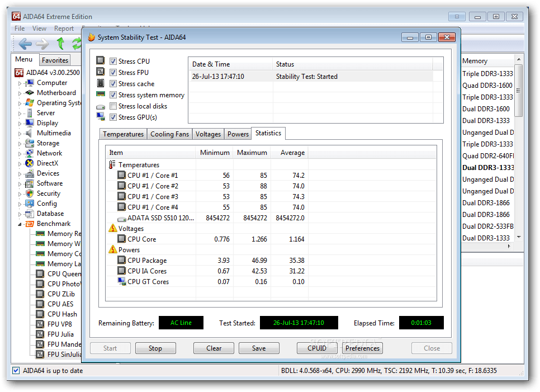The image size is (540, 392).
Task: Switch to the Cooling Fans tab
Action: point(169,134)
